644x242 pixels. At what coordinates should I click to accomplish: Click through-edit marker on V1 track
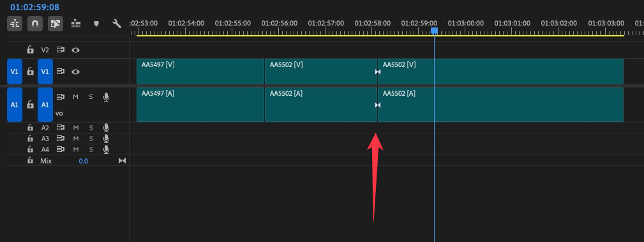[378, 72]
